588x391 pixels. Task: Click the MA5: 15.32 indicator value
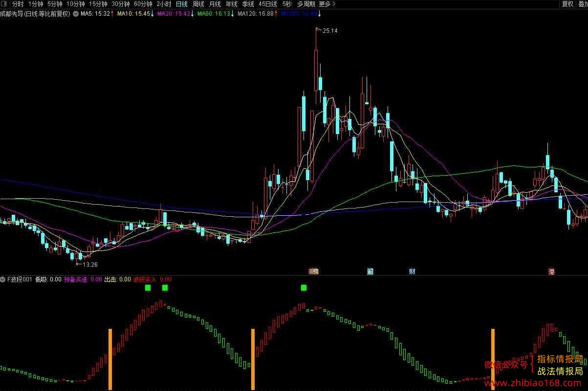click(98, 14)
